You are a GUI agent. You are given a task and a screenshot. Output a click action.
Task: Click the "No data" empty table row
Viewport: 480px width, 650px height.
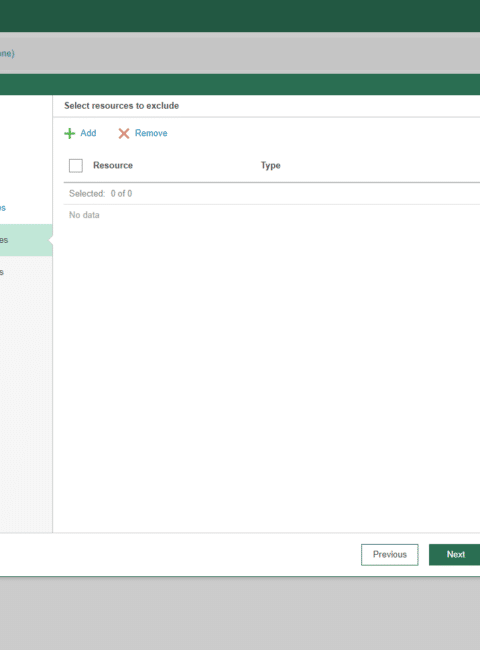(x=272, y=215)
